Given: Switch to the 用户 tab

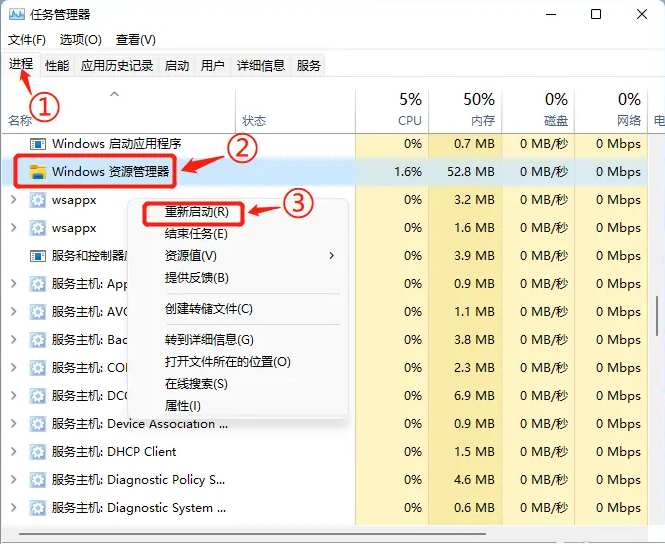Looking at the screenshot, I should coord(212,66).
